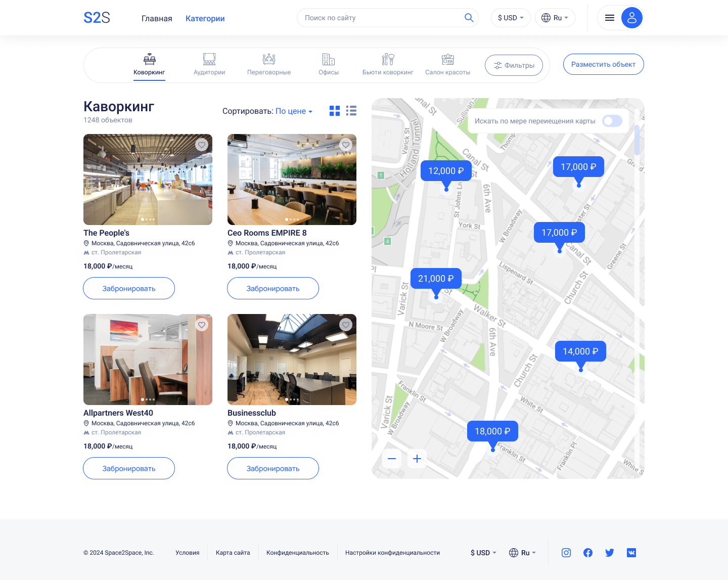Select the Салон красоты category
The height and width of the screenshot is (580, 728).
(x=448, y=65)
